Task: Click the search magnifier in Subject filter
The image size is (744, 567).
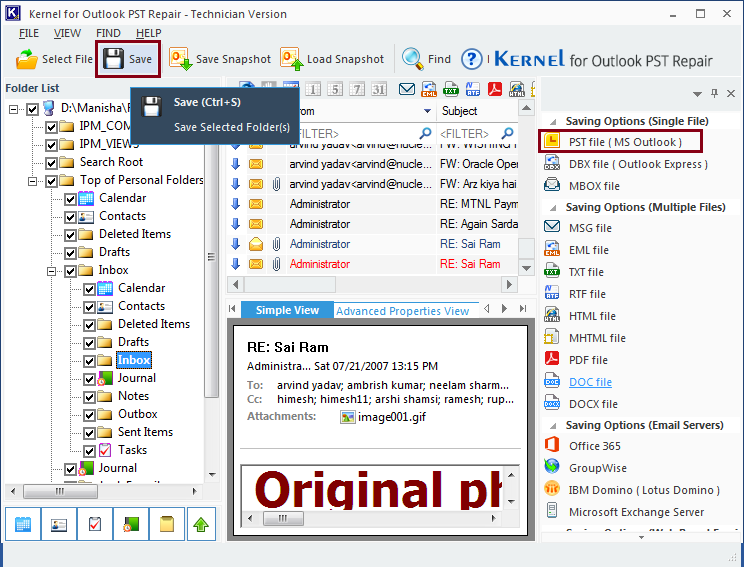Action: [507, 133]
